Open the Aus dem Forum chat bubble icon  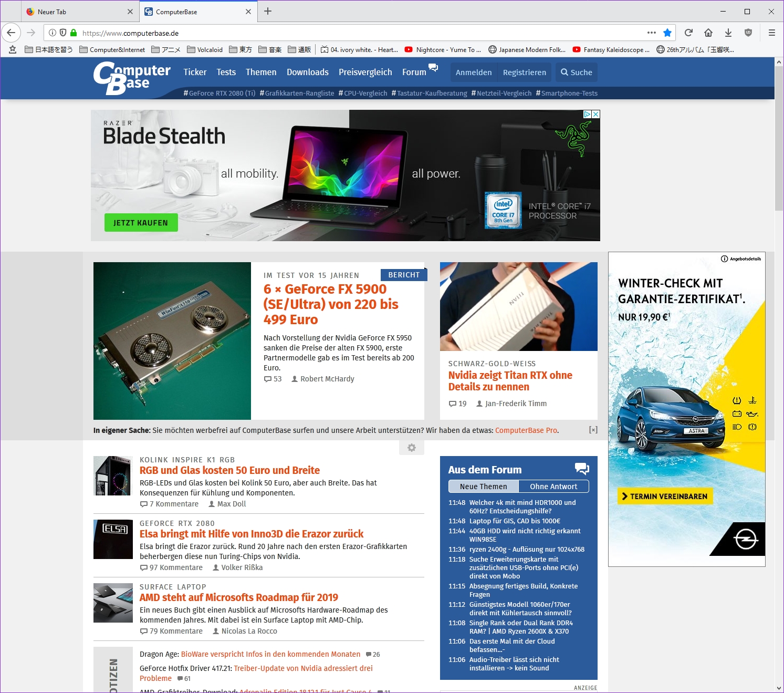pos(582,469)
